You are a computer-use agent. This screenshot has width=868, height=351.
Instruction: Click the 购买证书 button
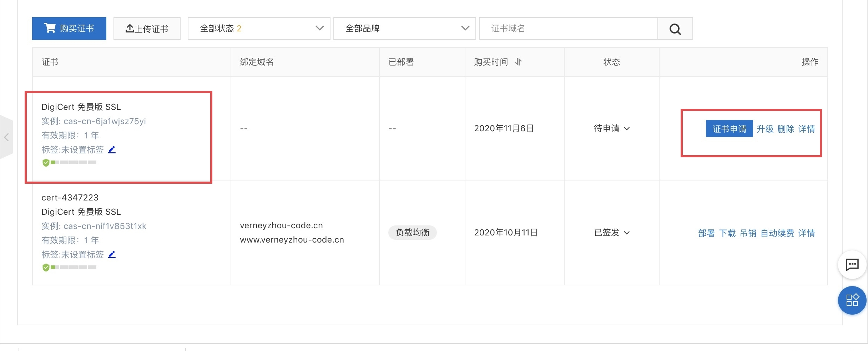coord(69,29)
